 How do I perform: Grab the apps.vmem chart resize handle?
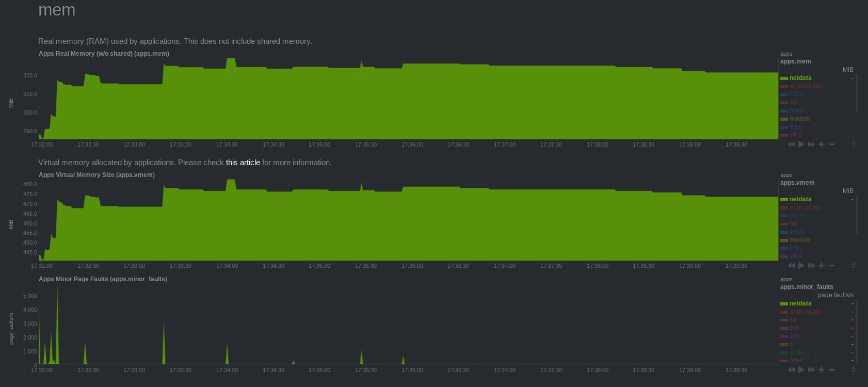854,266
